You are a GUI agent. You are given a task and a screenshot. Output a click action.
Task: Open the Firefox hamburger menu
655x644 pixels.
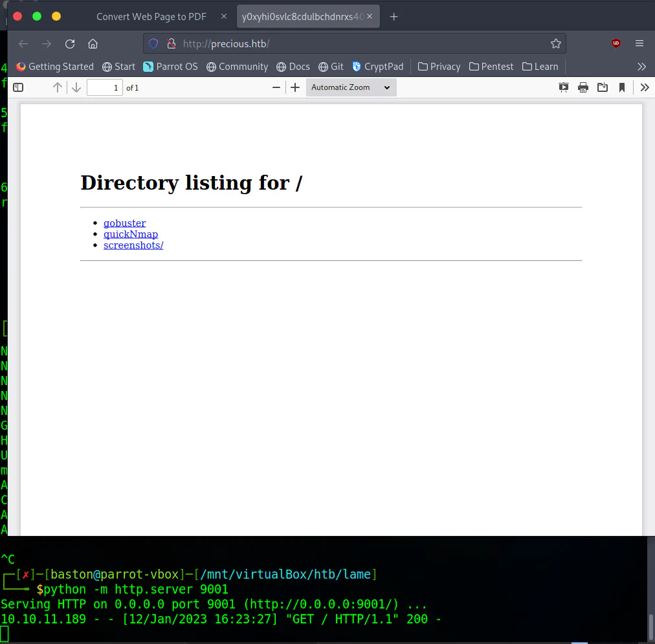coord(639,43)
